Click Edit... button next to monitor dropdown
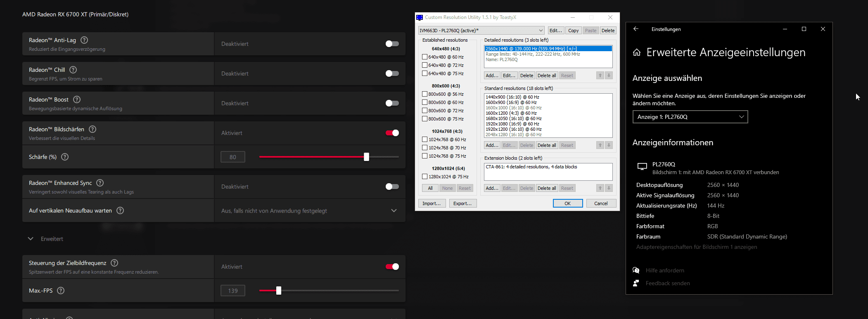Viewport: 868px width, 319px height. tap(556, 31)
